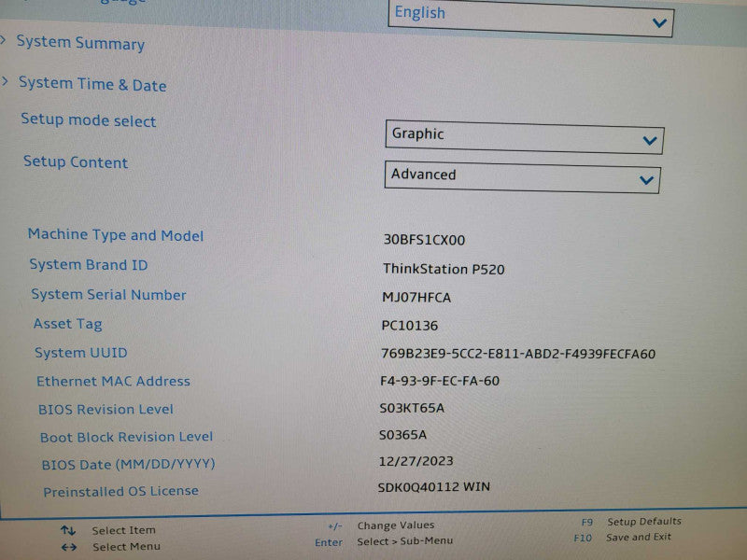Click the serial number MJ07HFCA
This screenshot has width=747, height=560.
point(416,297)
